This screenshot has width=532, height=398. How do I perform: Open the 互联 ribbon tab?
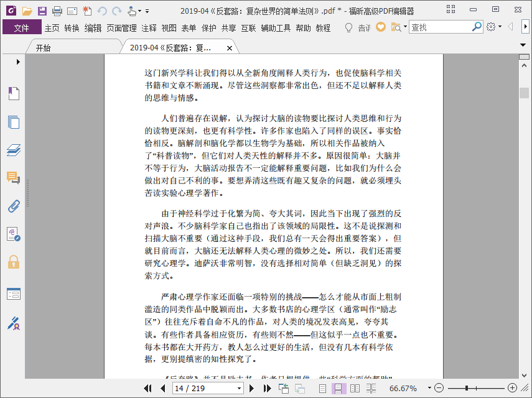(248, 28)
